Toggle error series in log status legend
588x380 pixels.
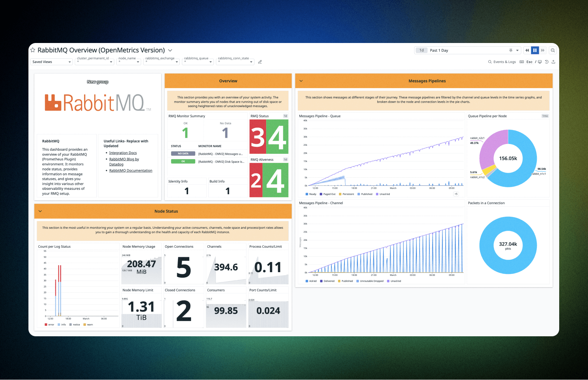pyautogui.click(x=49, y=325)
